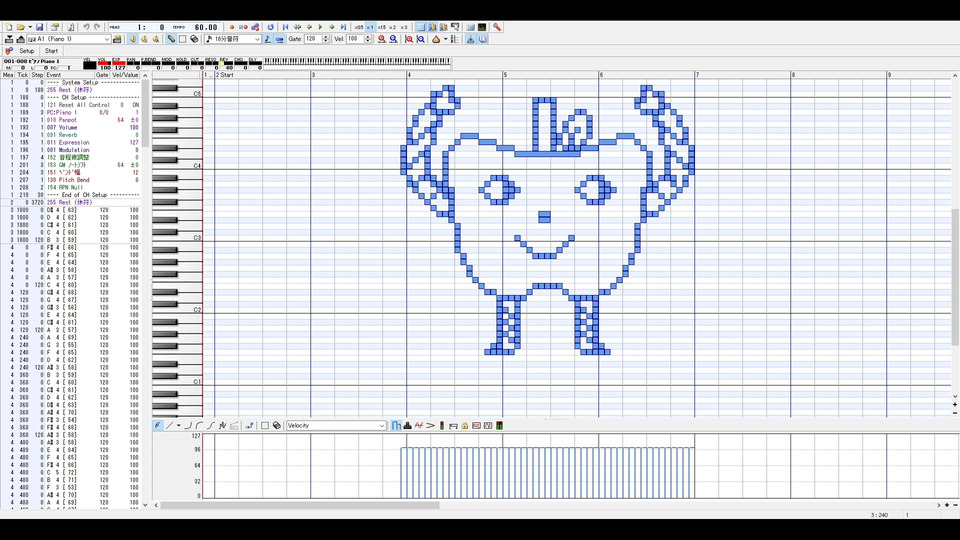
Task: Click the first red magnifier zoom icon
Action: [381, 39]
